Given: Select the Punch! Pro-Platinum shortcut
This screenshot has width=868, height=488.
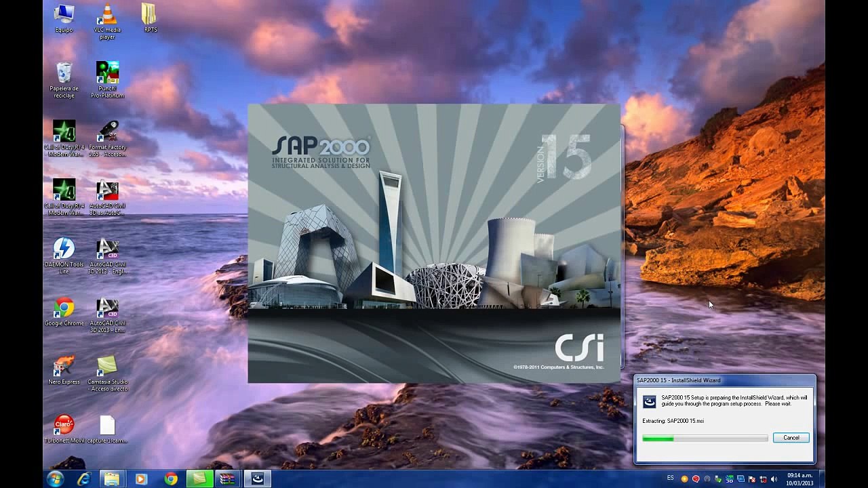Looking at the screenshot, I should [107, 80].
